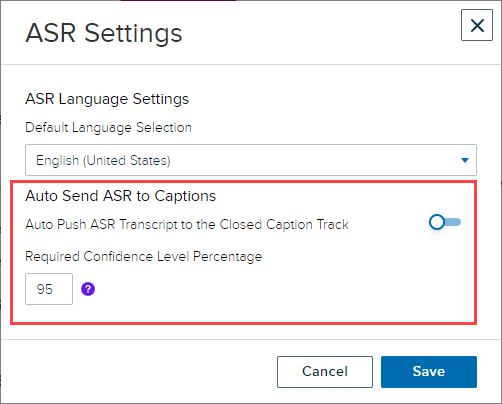The width and height of the screenshot is (502, 404).
Task: Click the blue dropdown arrow for language
Action: [465, 160]
